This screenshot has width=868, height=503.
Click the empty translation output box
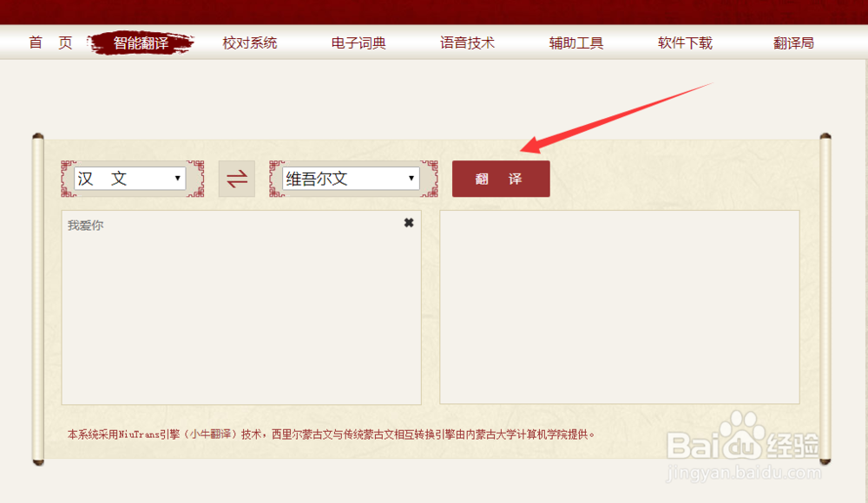[x=620, y=307]
